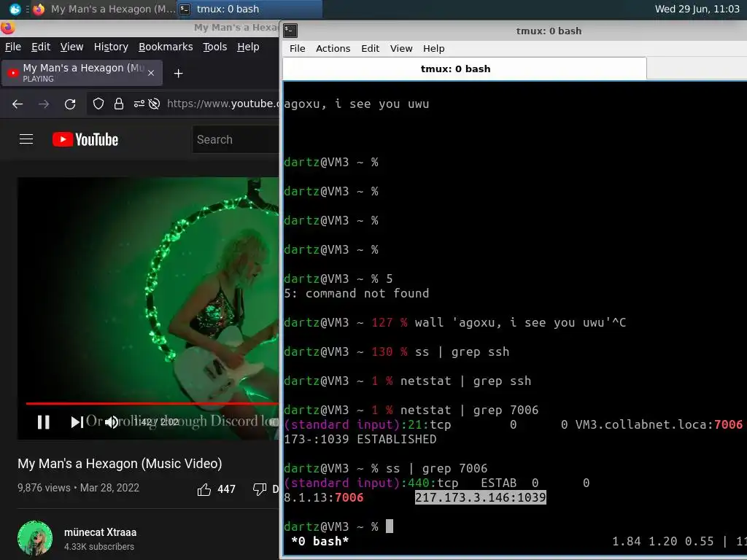Viewport: 747px width, 560px height.
Task: Open the Firefox File menu
Action: (13, 47)
